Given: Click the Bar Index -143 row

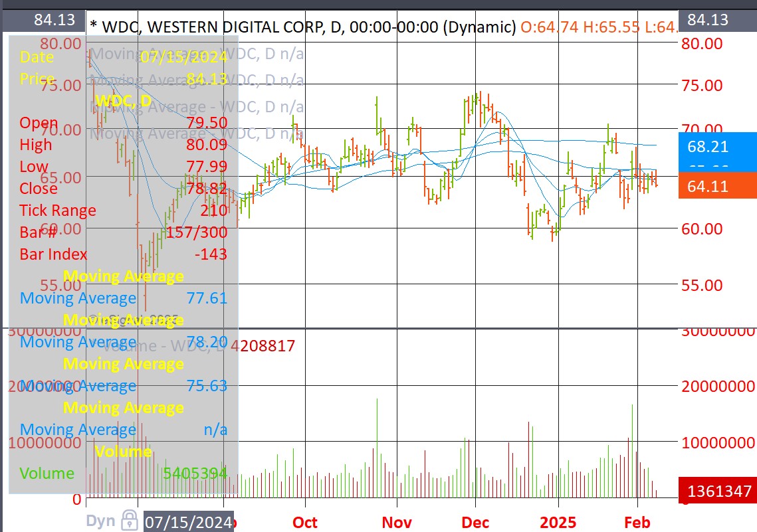Looking at the screenshot, I should 123,254.
